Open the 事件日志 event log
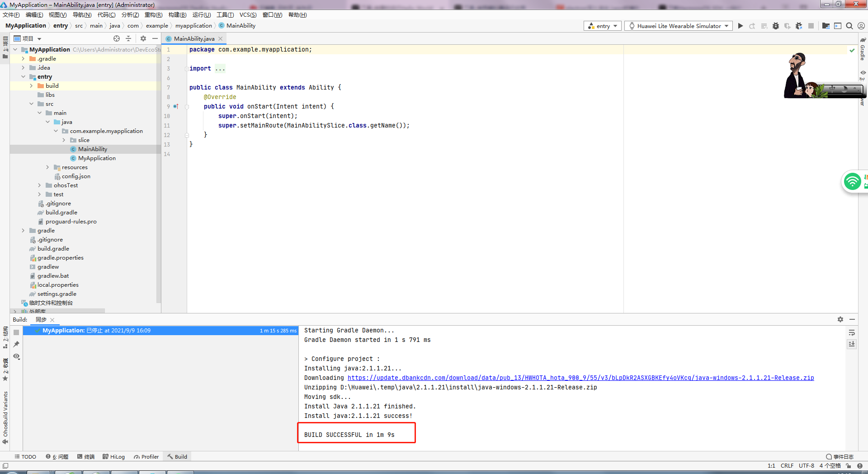 coord(840,457)
